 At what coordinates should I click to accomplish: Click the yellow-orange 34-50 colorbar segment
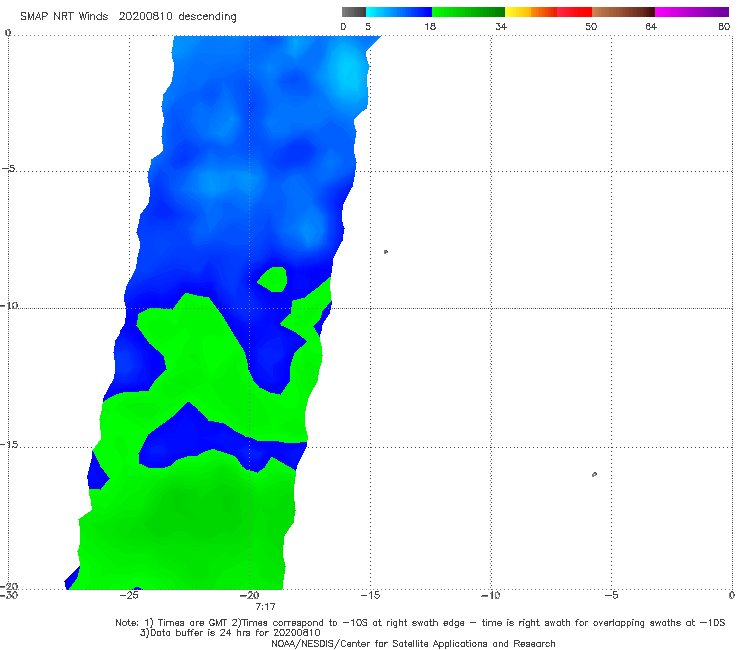click(548, 12)
